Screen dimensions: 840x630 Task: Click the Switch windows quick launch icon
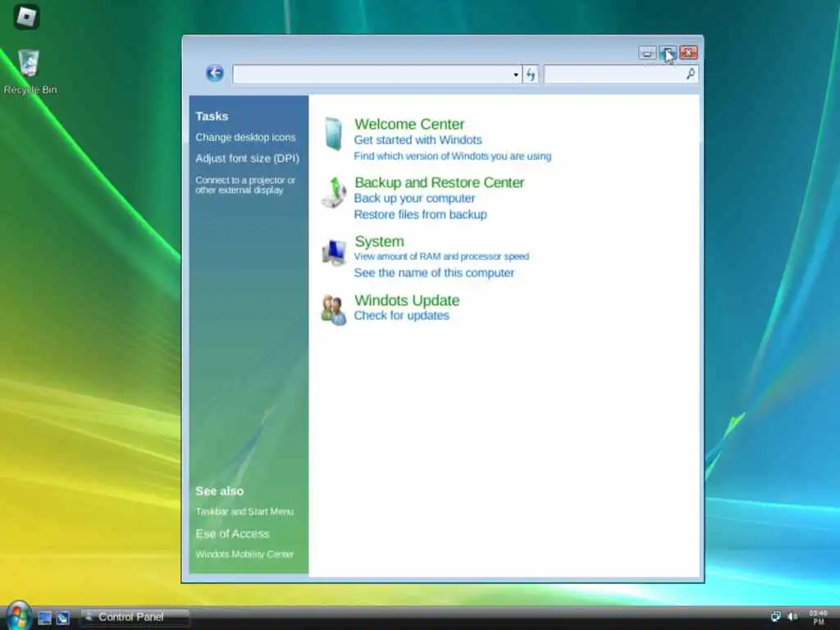pos(62,618)
